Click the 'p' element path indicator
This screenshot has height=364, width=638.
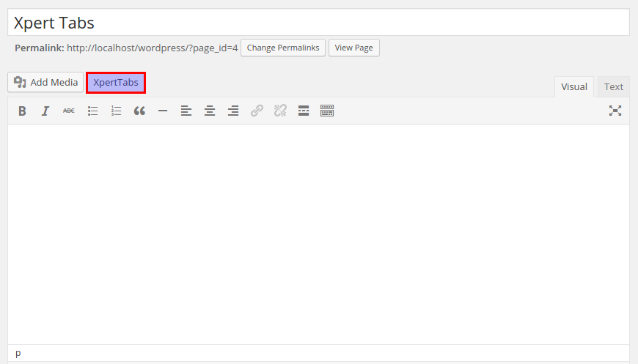click(x=18, y=352)
